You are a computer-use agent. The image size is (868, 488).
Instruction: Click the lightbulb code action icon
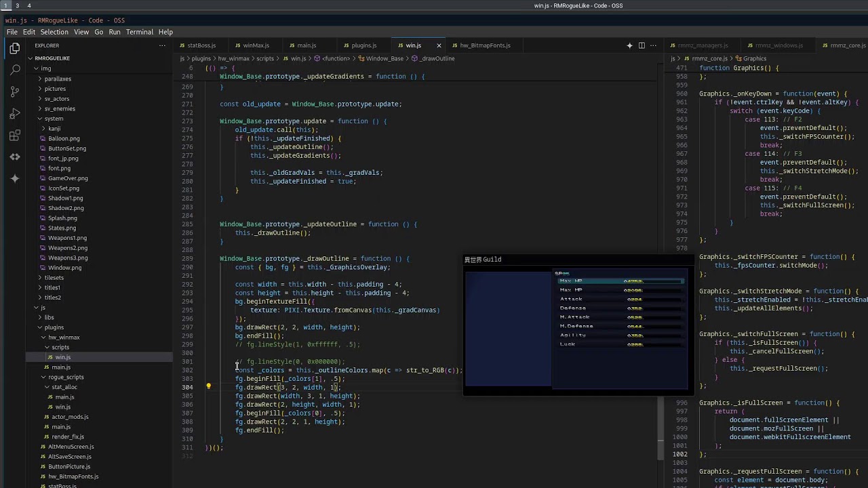pos(208,387)
